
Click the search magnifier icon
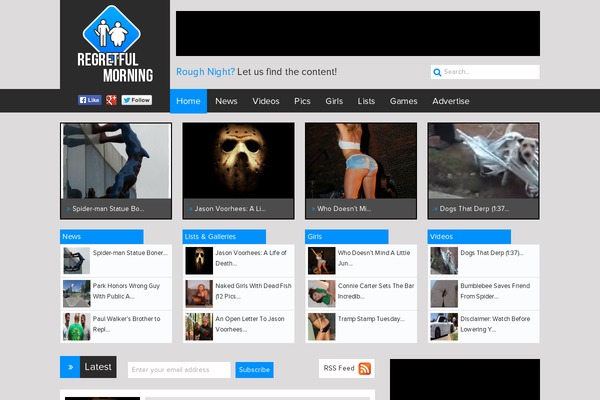[437, 72]
